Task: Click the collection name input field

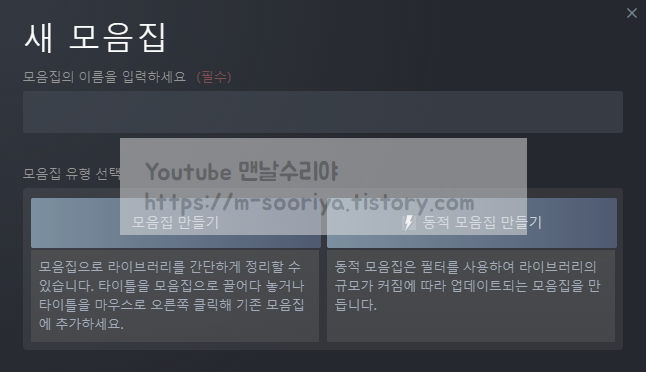Action: 323,112
